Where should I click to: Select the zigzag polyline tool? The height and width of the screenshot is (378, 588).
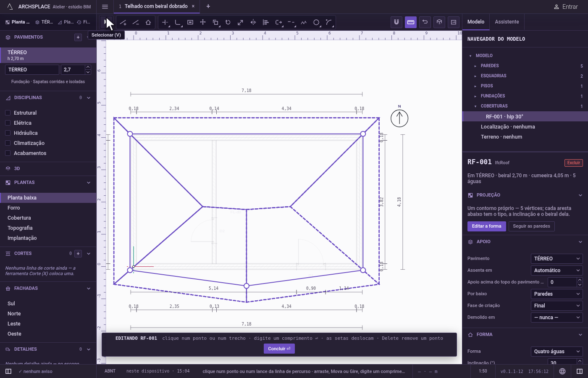304,22
